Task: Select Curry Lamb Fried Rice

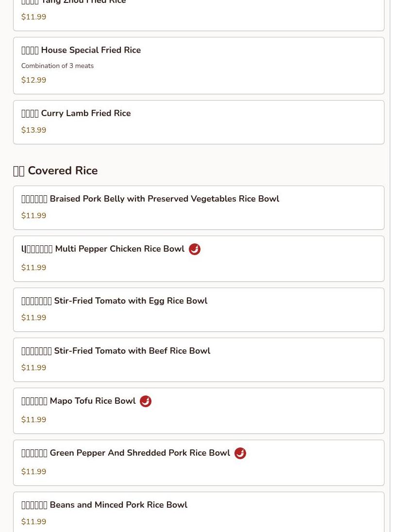Action: click(85, 114)
